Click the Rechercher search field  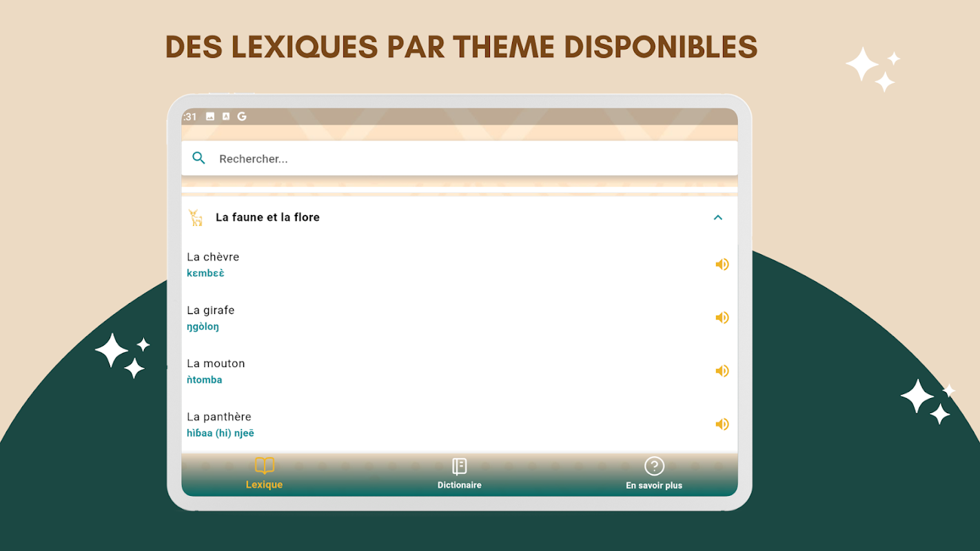pyautogui.click(x=460, y=158)
